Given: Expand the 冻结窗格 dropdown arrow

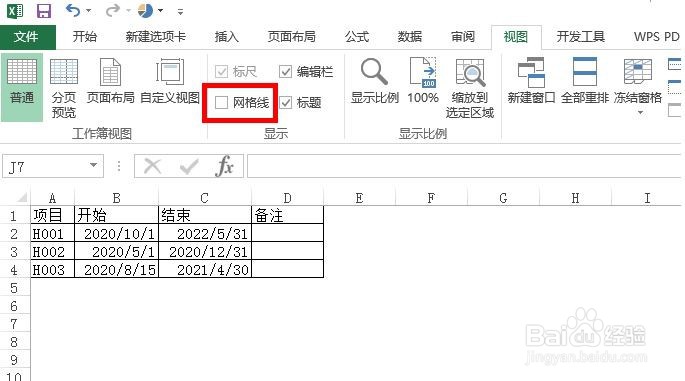Looking at the screenshot, I should [640, 113].
